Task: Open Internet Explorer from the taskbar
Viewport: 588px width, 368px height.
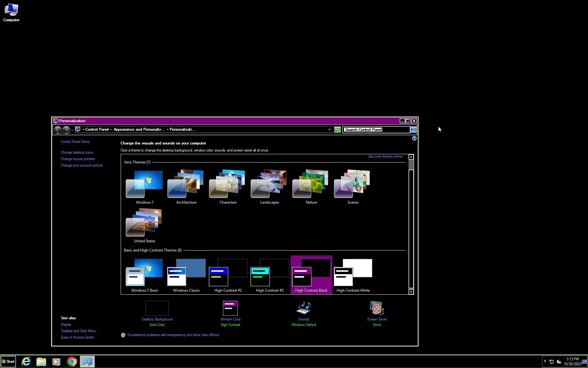Action: [x=26, y=362]
